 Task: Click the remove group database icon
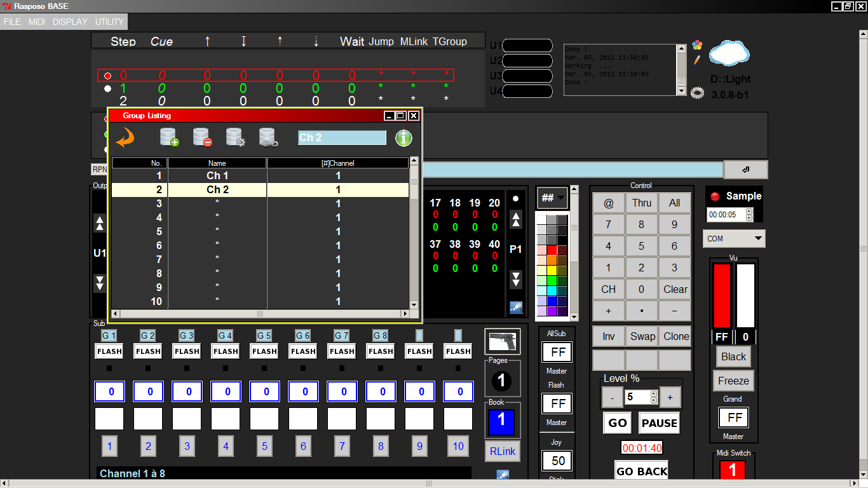(x=202, y=137)
